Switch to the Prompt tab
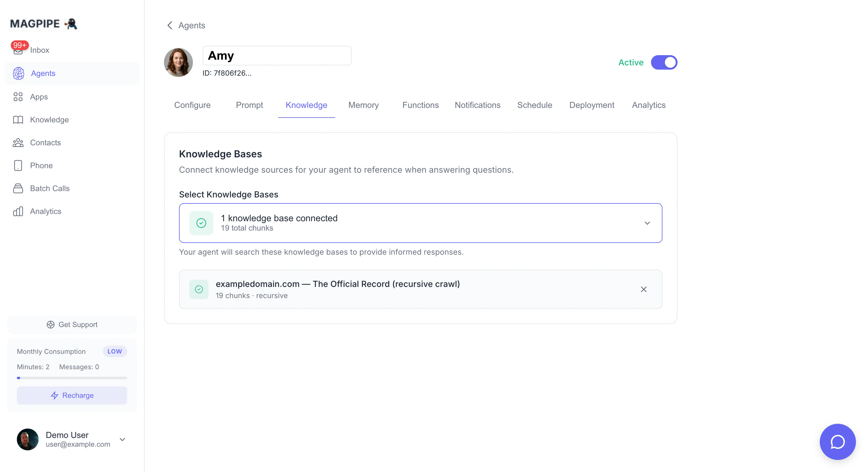The height and width of the screenshot is (472, 868). tap(249, 105)
